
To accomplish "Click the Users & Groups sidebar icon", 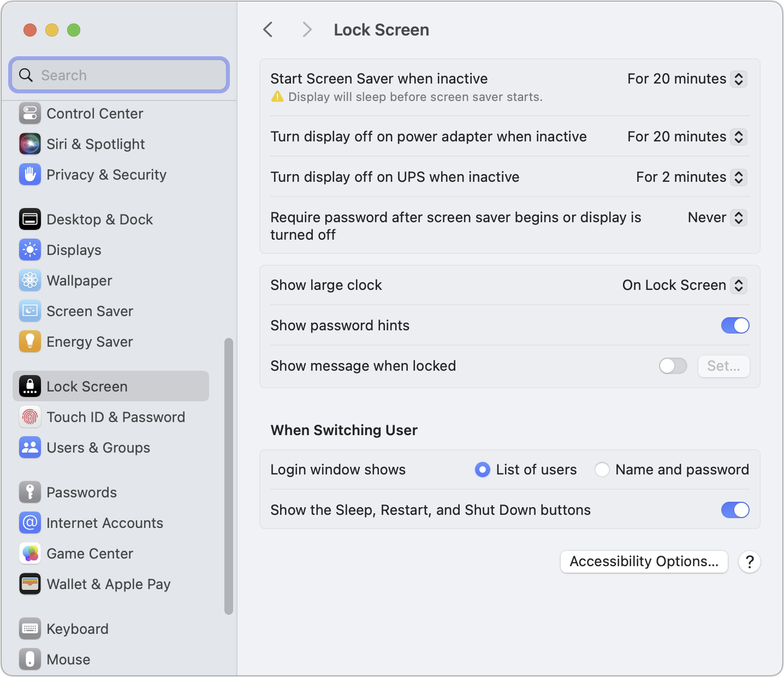I will tap(30, 447).
